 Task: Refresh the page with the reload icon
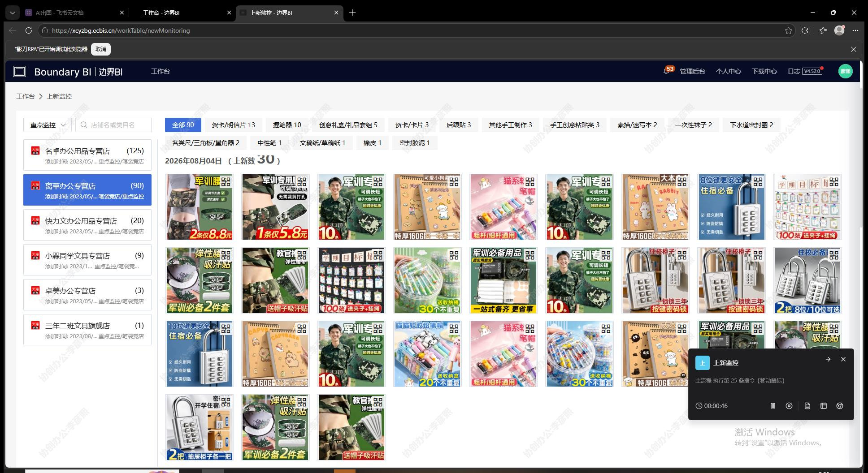click(x=29, y=30)
